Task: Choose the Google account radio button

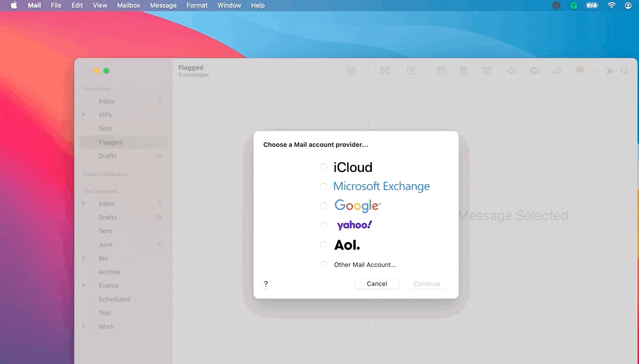Action: [323, 206]
